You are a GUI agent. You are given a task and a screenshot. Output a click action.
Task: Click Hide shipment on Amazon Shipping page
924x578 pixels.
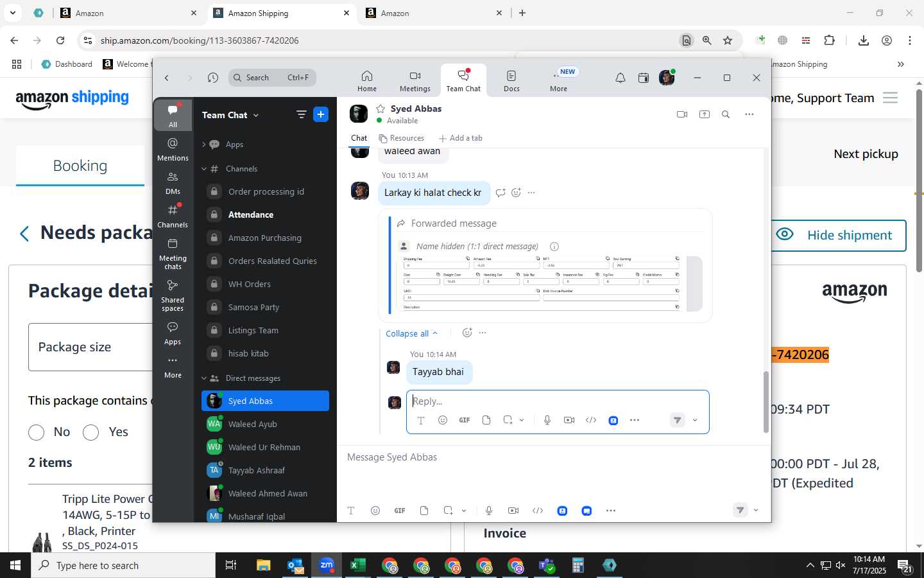tap(837, 235)
